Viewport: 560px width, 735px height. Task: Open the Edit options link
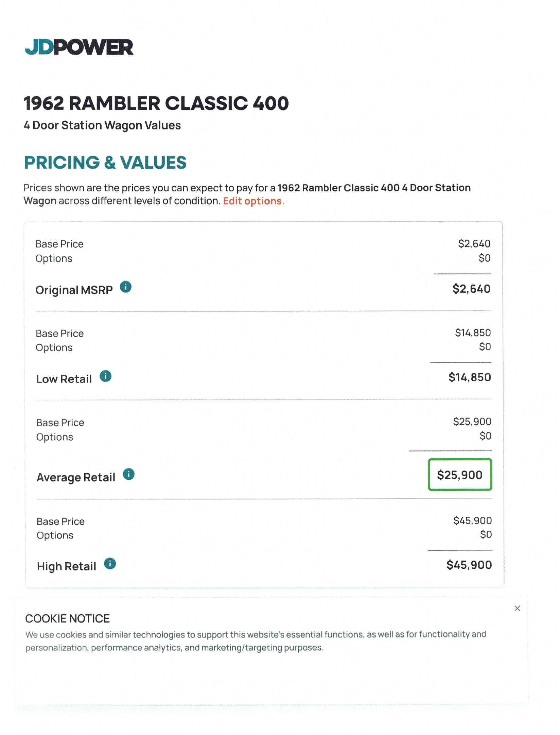(253, 201)
